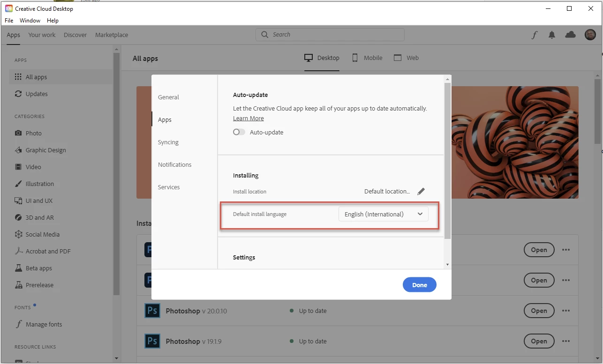Open more options for Photoshop v 19.1.9

click(x=566, y=341)
